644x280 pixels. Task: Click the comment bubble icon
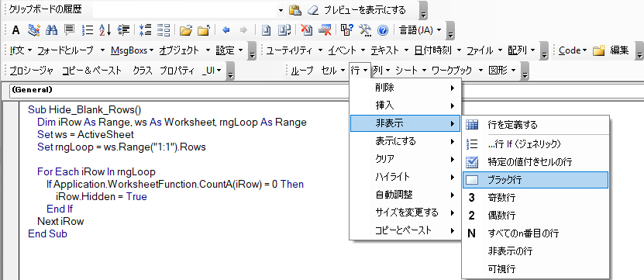[x=70, y=29]
